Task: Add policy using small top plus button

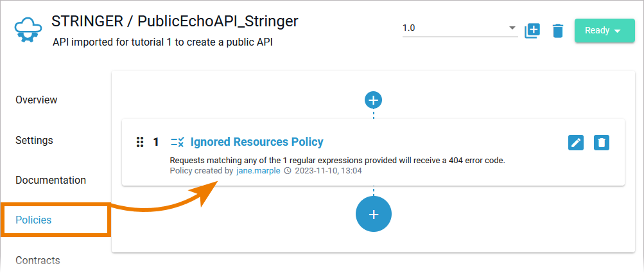Action: click(x=373, y=100)
